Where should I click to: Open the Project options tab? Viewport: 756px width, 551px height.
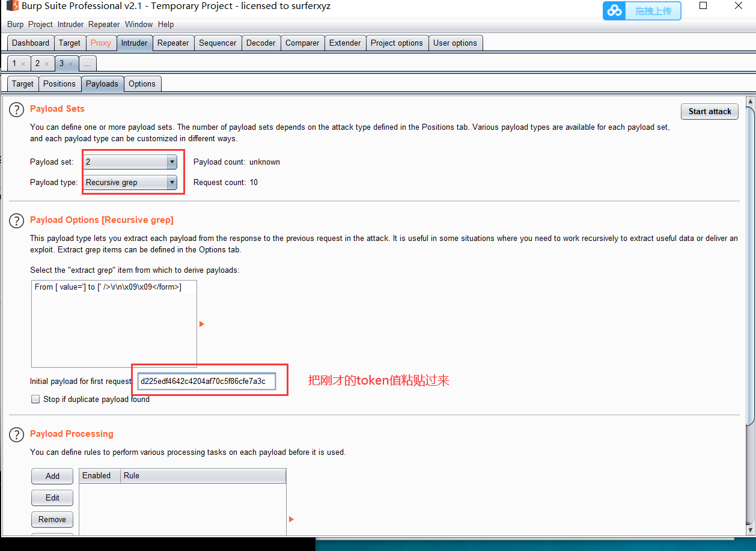397,43
